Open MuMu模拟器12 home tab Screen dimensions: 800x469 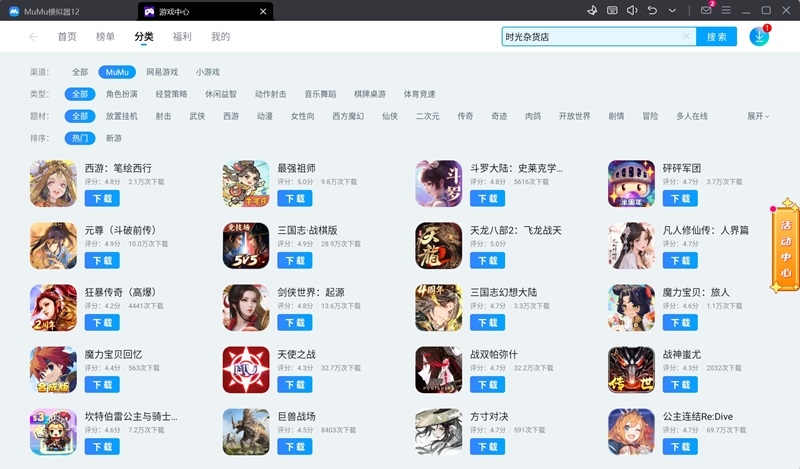44,11
